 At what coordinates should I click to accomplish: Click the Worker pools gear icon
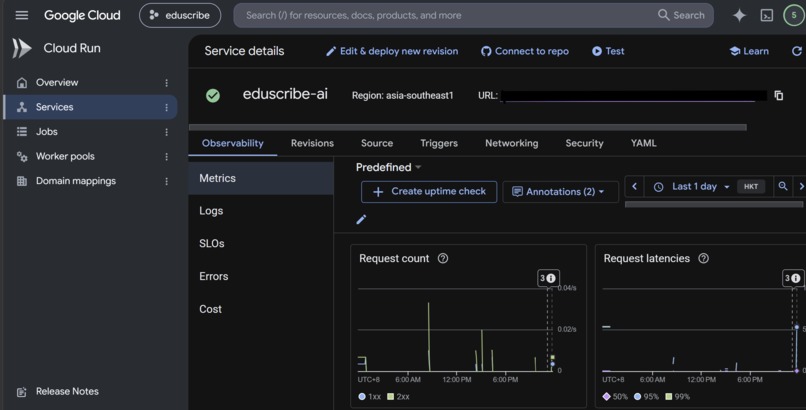tap(22, 156)
